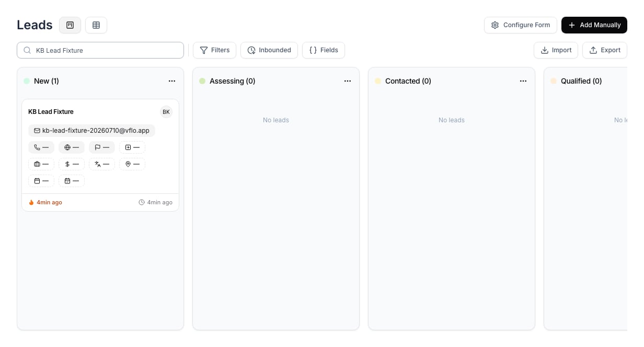This screenshot has width=644, height=347.
Task: Click the globe website field chip
Action: [72, 147]
